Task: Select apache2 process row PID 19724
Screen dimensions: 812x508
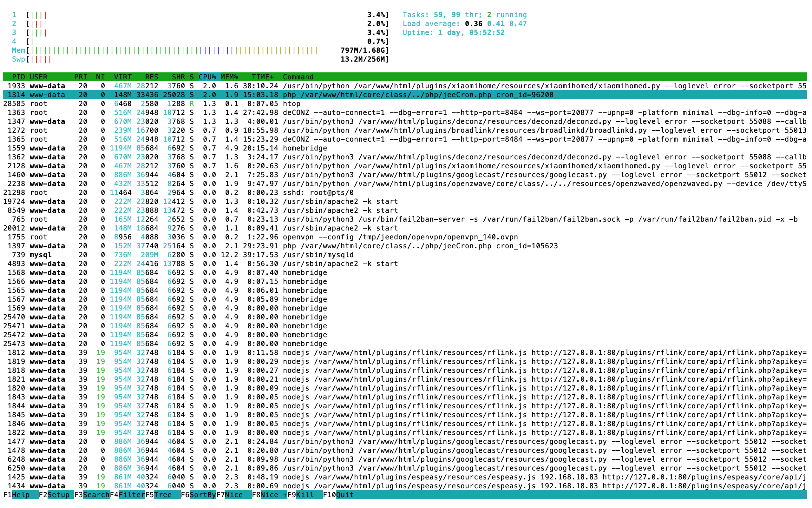Action: (x=405, y=202)
